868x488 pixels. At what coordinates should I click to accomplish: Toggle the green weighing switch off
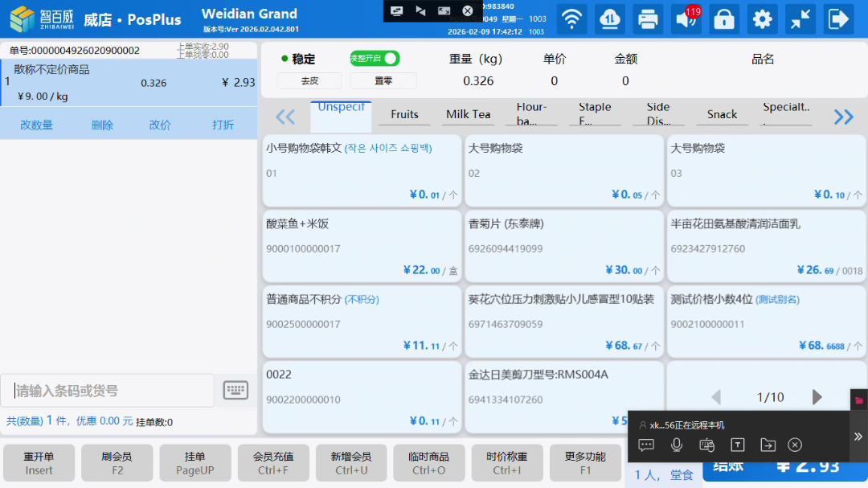point(375,59)
